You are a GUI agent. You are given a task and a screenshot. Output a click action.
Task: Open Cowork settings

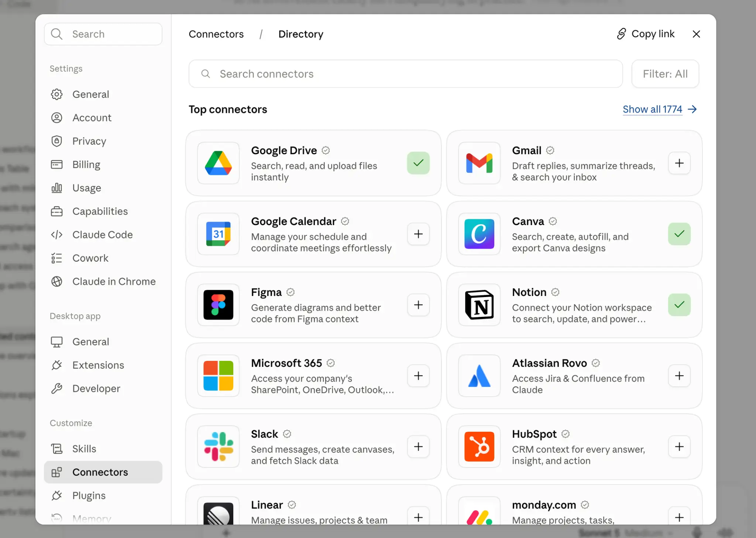point(103,258)
